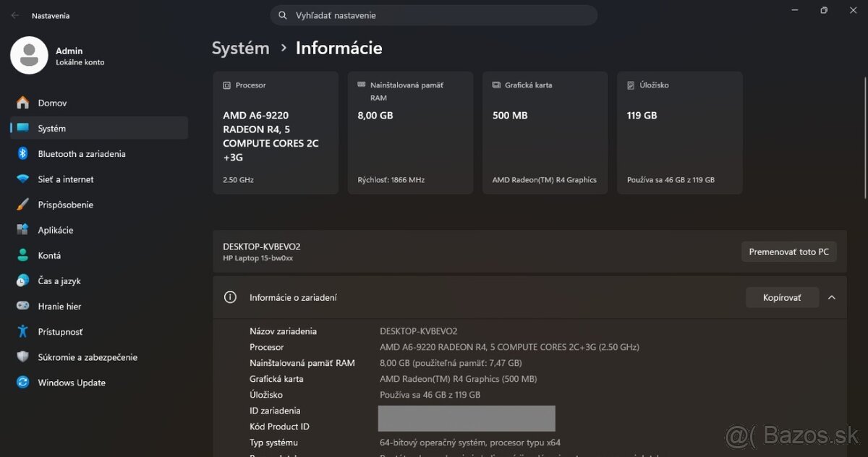
Task: Switch to Prispôsobenie settings page
Action: [99, 205]
